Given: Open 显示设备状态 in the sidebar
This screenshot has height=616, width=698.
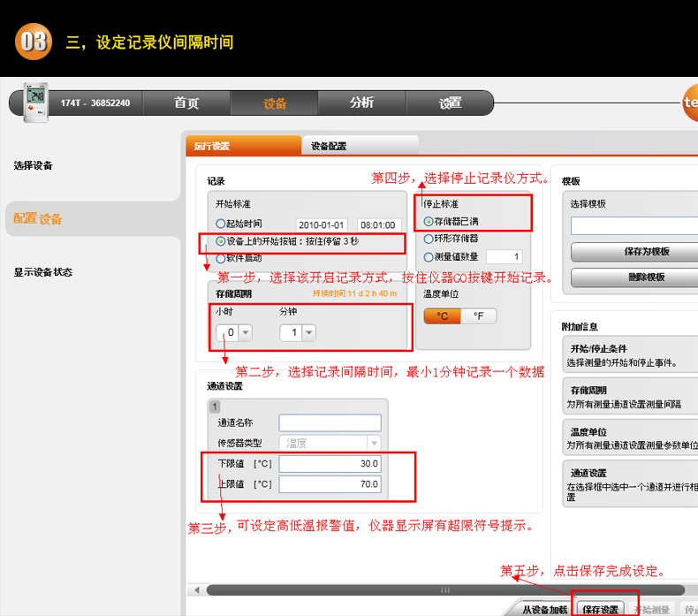Looking at the screenshot, I should (x=43, y=272).
